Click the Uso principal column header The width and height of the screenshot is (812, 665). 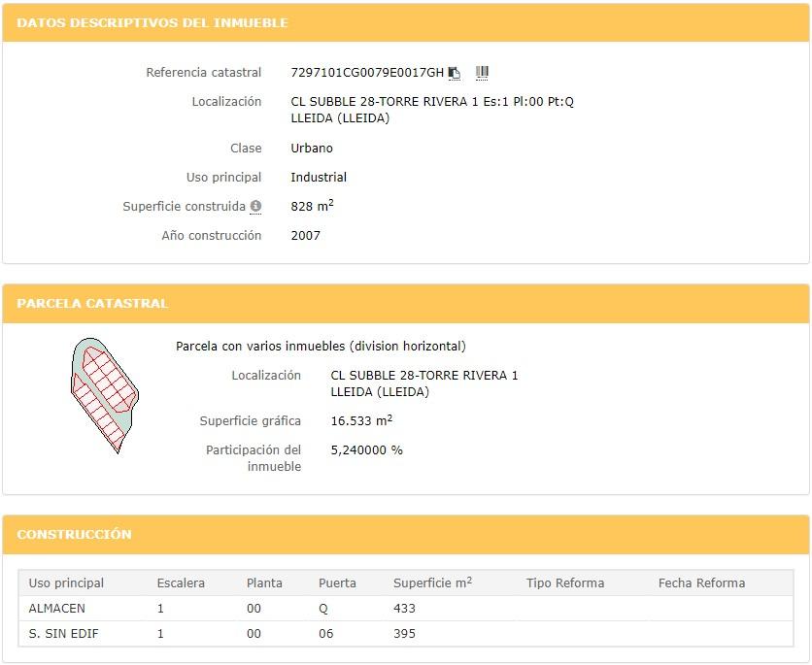(x=66, y=583)
